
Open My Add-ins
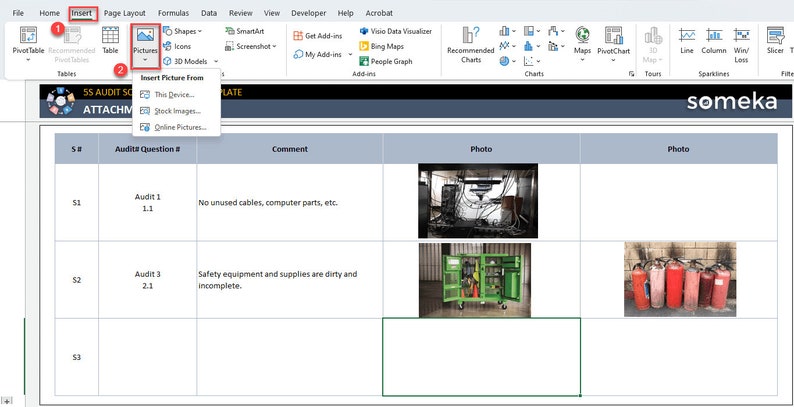(x=318, y=54)
